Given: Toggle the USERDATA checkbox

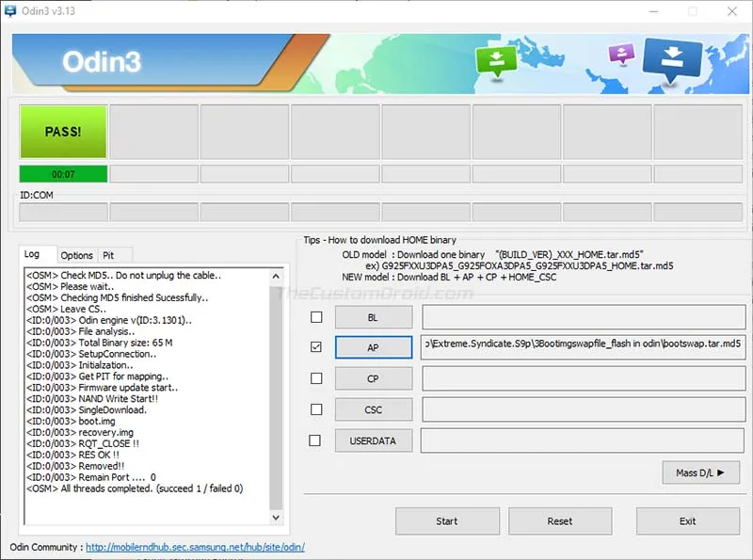Looking at the screenshot, I should pos(316,440).
